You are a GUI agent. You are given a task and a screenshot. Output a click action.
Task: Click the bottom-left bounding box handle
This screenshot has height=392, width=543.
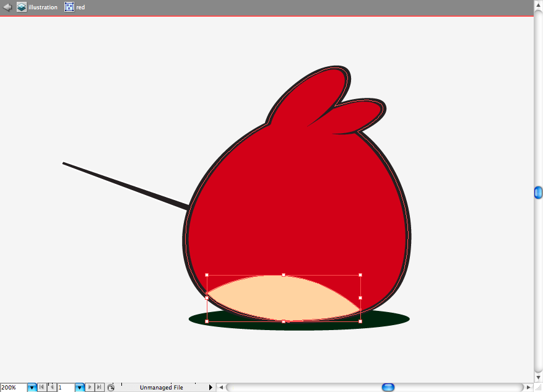point(207,321)
